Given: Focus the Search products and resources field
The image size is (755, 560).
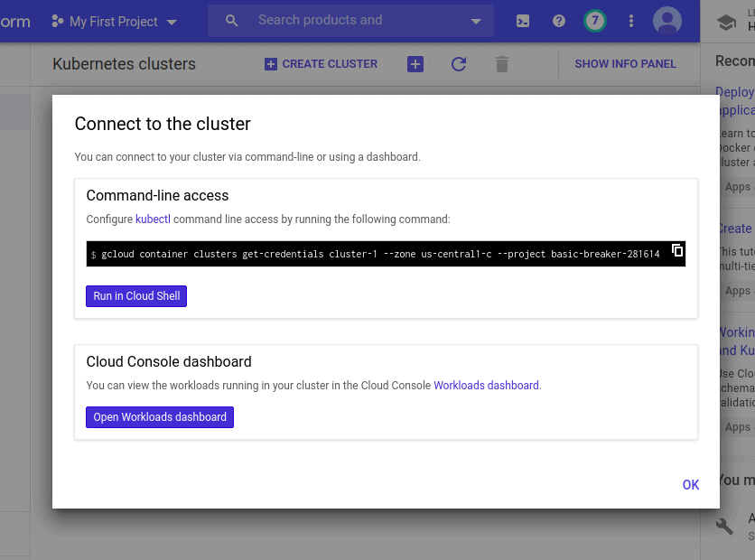Looking at the screenshot, I should tap(350, 21).
